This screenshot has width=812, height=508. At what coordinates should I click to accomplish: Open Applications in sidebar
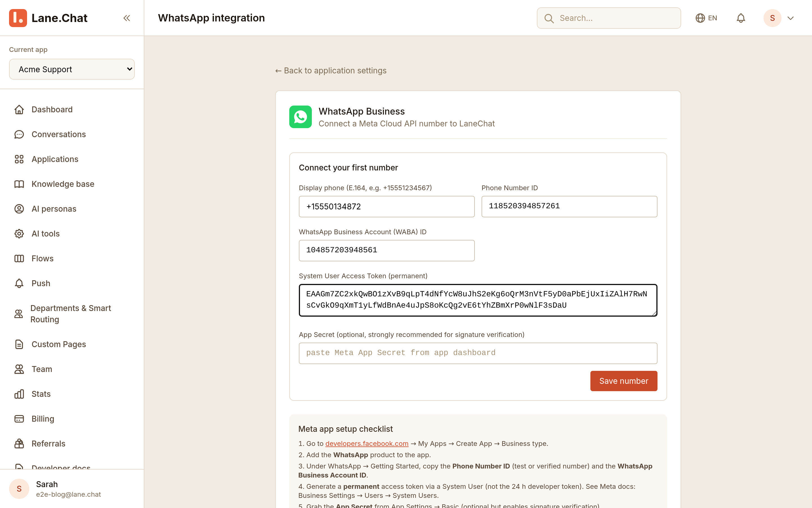pos(72,159)
